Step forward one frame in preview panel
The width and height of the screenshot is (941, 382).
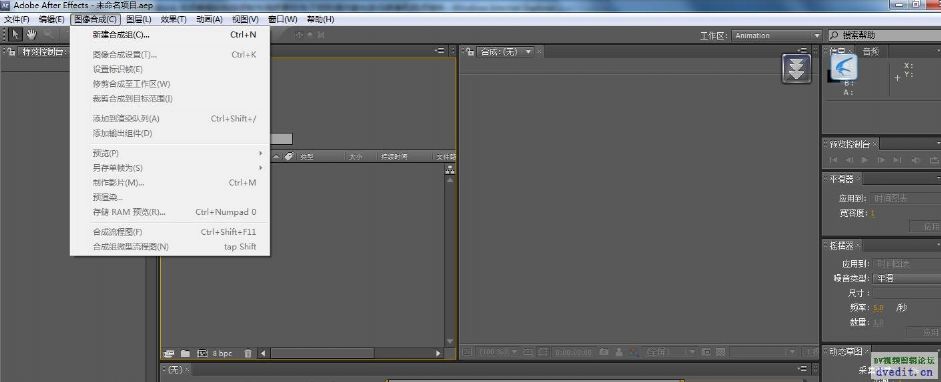pyautogui.click(x=881, y=160)
